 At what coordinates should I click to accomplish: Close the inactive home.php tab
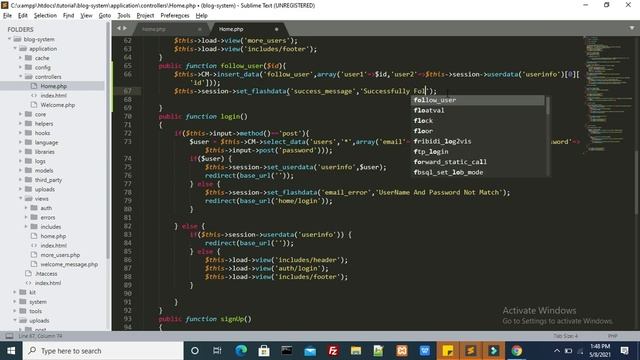[200, 29]
